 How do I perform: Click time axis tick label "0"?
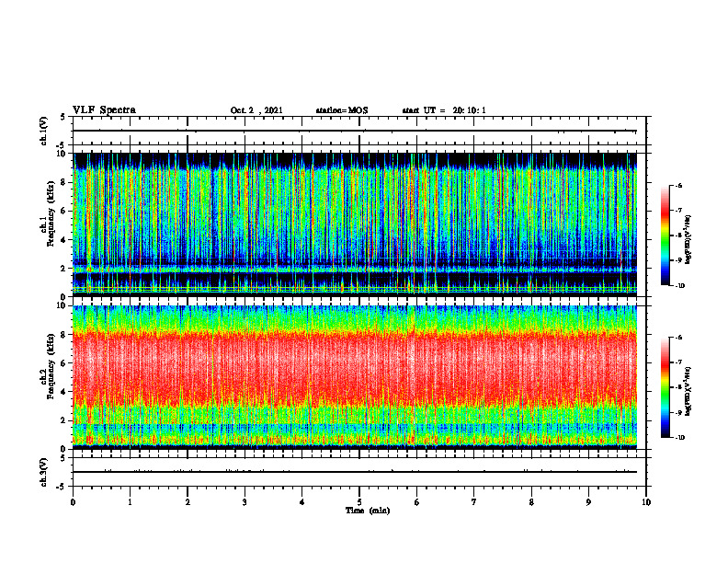click(73, 502)
